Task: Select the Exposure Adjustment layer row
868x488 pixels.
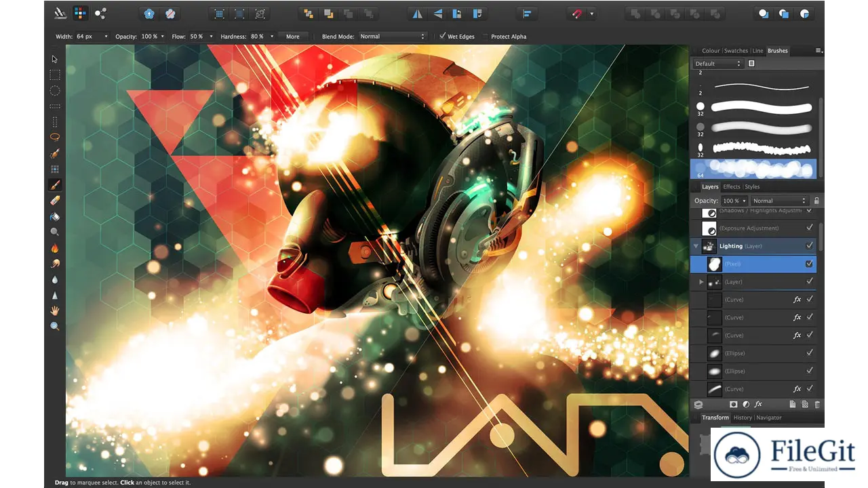Action: click(x=753, y=228)
